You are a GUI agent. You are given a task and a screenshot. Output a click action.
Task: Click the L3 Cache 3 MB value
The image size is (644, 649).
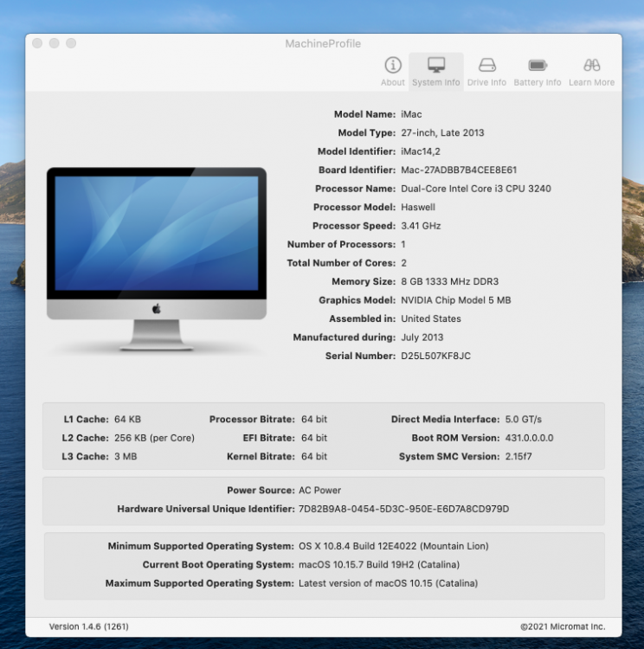point(126,457)
